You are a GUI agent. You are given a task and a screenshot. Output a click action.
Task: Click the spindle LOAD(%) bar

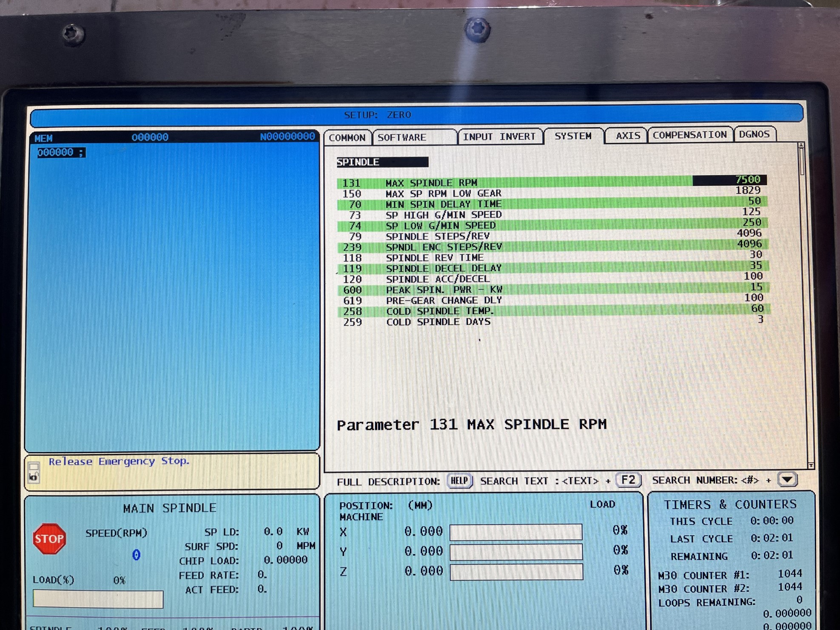click(x=98, y=599)
